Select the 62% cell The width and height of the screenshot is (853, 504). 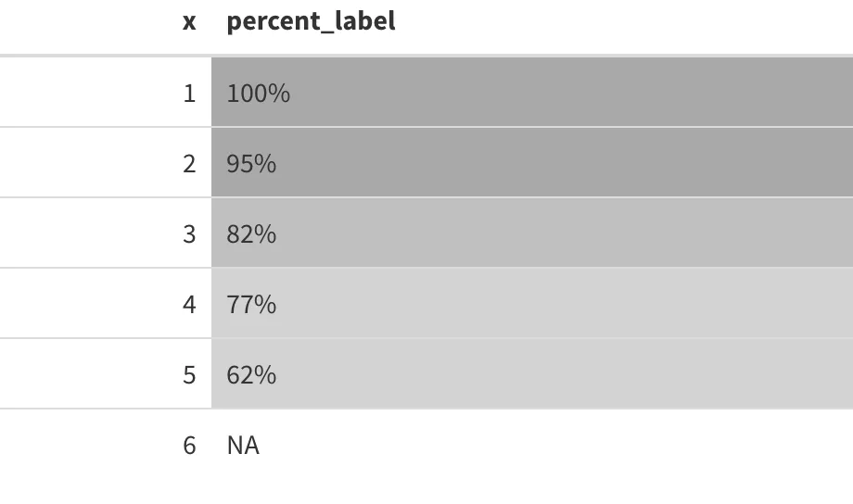(x=251, y=374)
